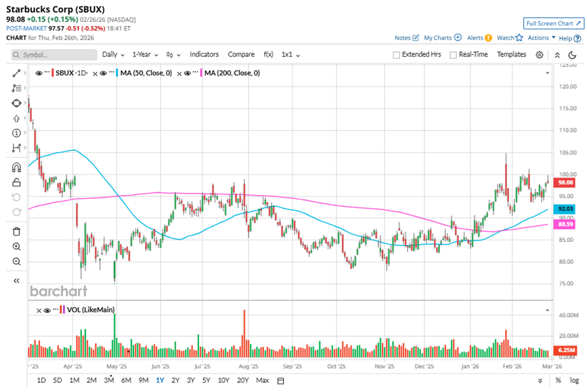The image size is (587, 392).
Task: Click the Watch star icon
Action: (x=519, y=38)
